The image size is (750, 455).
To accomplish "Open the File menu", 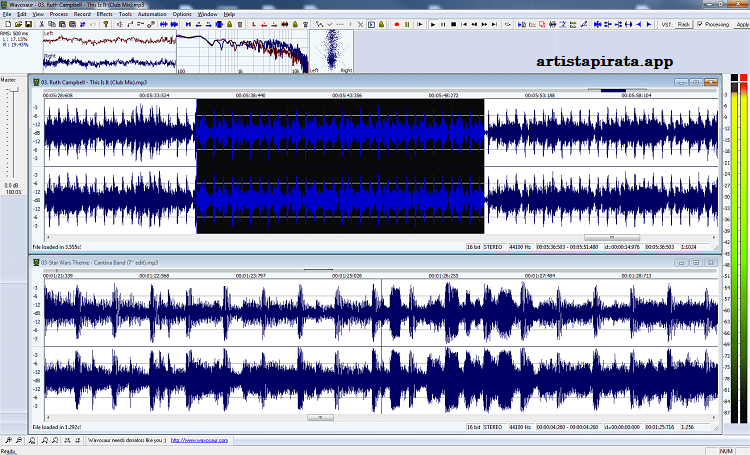I will pyautogui.click(x=7, y=14).
